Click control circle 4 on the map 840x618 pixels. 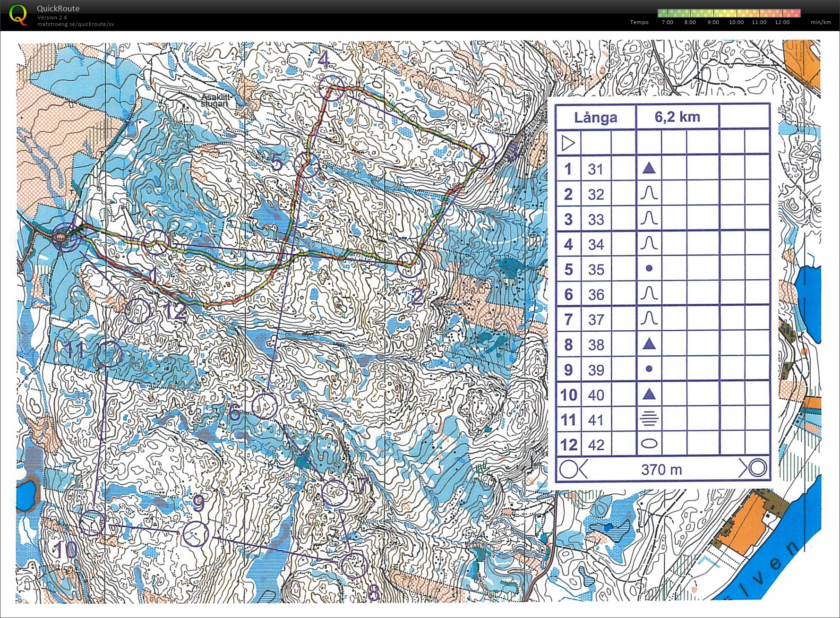332,88
